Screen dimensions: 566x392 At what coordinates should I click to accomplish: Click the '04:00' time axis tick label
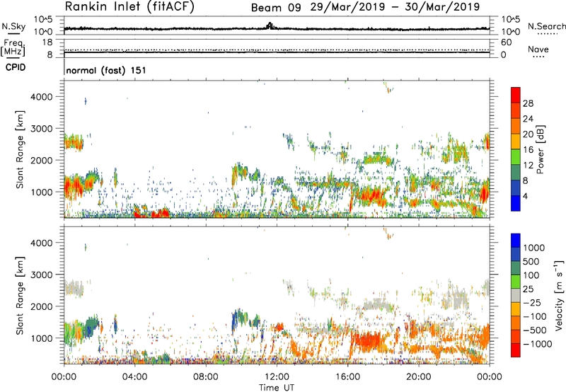(x=134, y=377)
